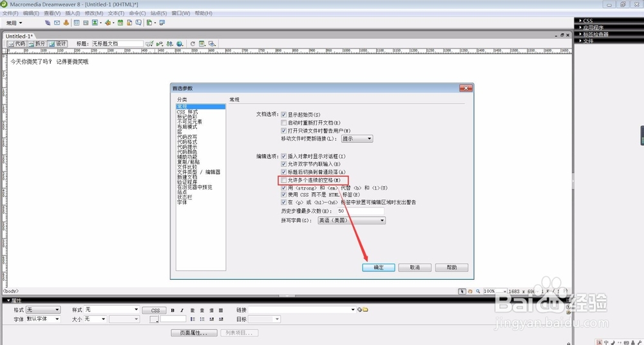The image size is (644, 345).
Task: Click the Images insert icon
Action: 95,23
